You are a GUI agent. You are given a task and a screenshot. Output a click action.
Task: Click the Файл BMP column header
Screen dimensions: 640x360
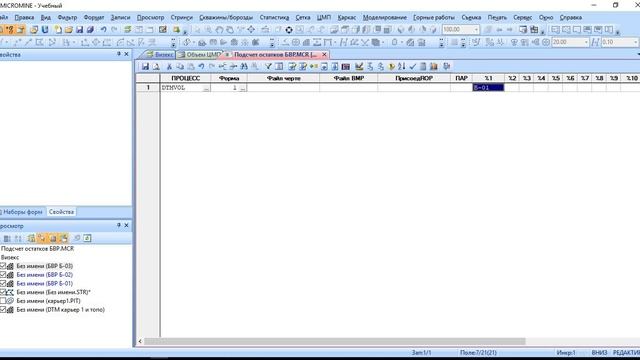click(x=349, y=78)
